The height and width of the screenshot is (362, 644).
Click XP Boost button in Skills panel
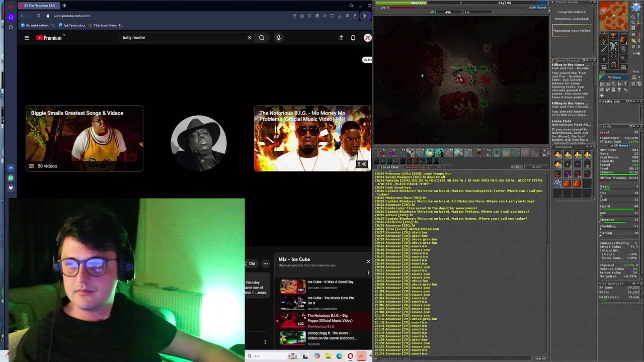(619, 146)
